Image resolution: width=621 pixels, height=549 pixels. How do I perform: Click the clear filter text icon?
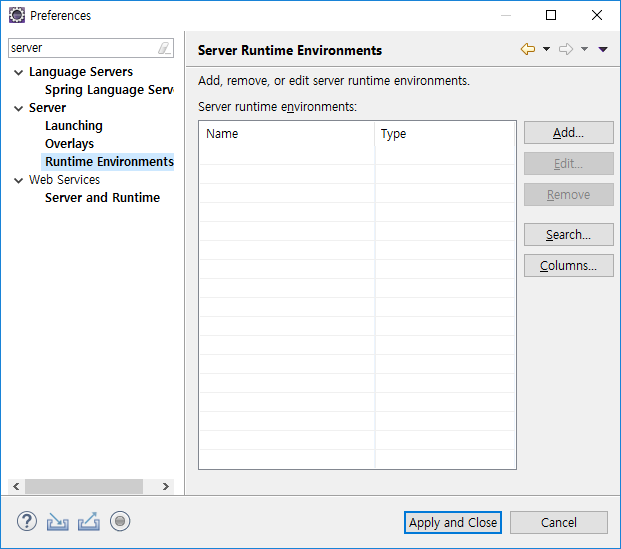pyautogui.click(x=164, y=48)
